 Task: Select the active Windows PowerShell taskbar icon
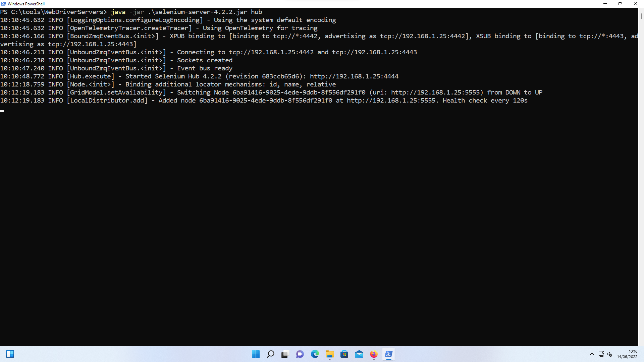(x=388, y=354)
